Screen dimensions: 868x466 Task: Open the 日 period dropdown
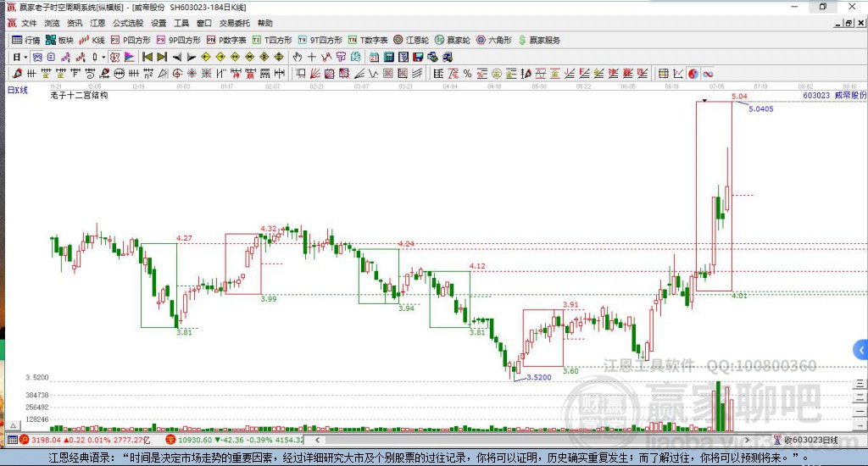coord(20,57)
